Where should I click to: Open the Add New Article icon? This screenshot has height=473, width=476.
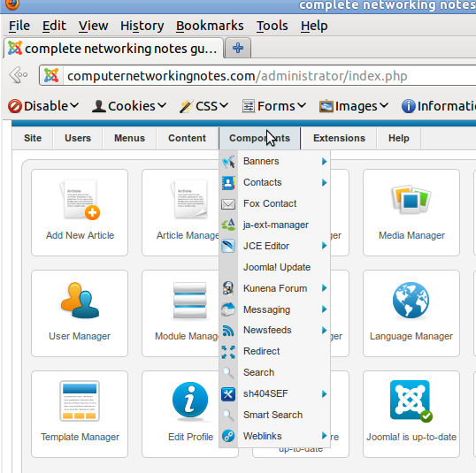[x=81, y=200]
